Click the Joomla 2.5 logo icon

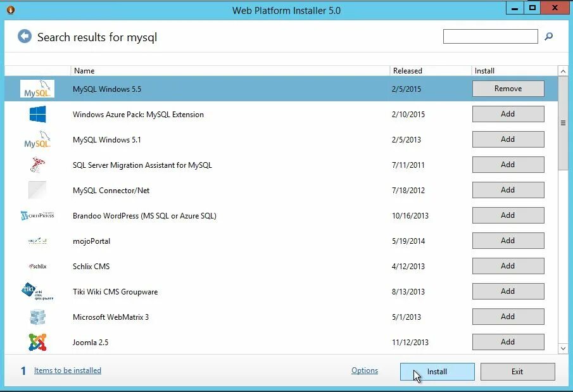(x=37, y=342)
